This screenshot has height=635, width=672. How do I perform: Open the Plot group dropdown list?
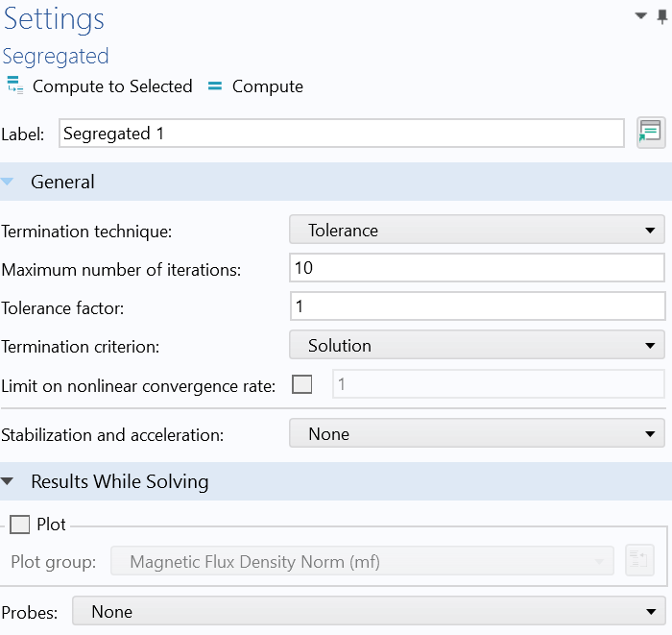click(362, 561)
